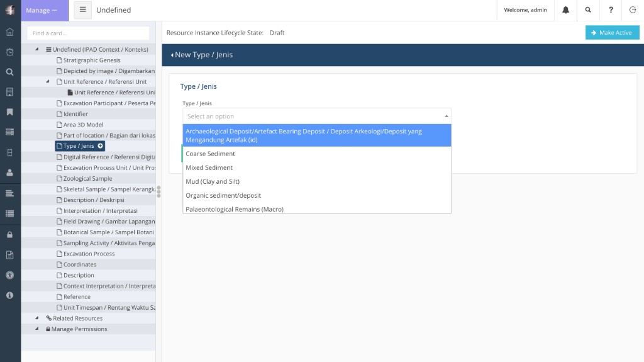Select child Unit Reference / Referensi Unit entry
The image size is (644, 362).
point(111,92)
